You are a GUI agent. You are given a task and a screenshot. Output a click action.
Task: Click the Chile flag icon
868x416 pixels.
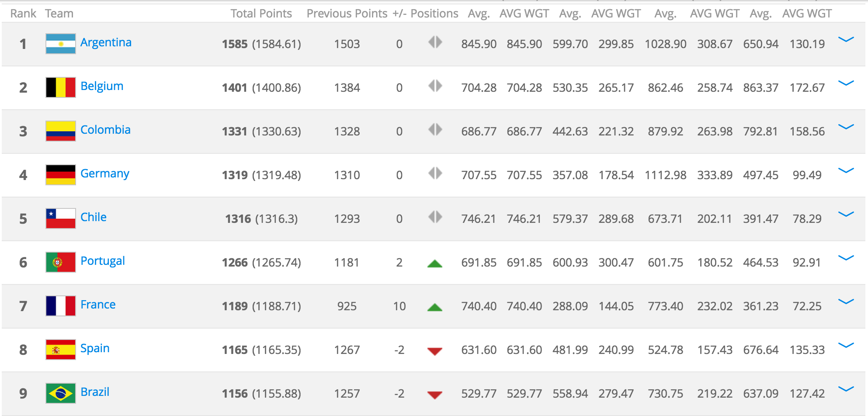pyautogui.click(x=61, y=218)
